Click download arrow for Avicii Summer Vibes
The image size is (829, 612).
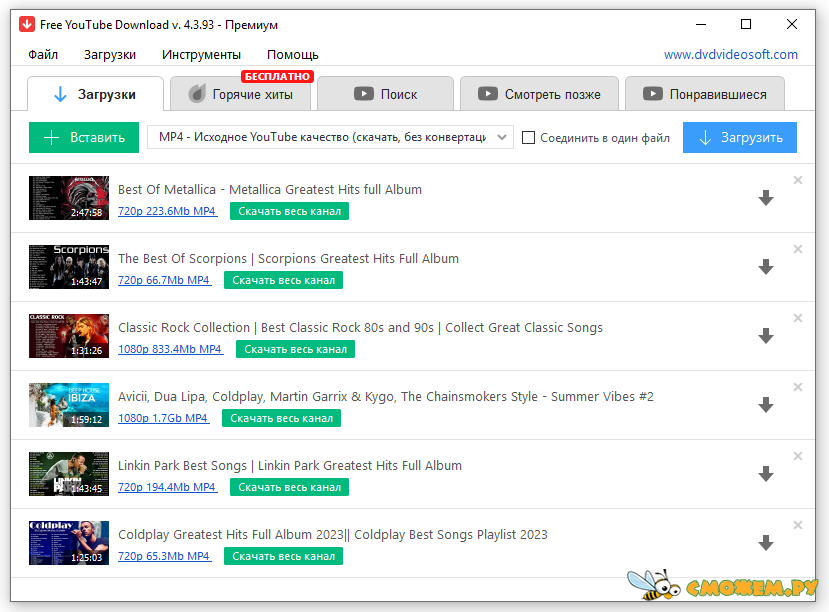coord(766,405)
